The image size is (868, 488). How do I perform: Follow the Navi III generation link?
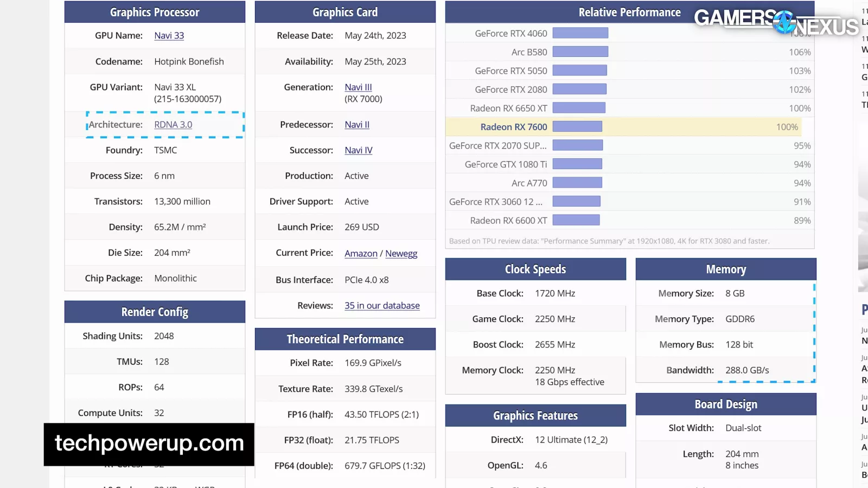coord(358,87)
